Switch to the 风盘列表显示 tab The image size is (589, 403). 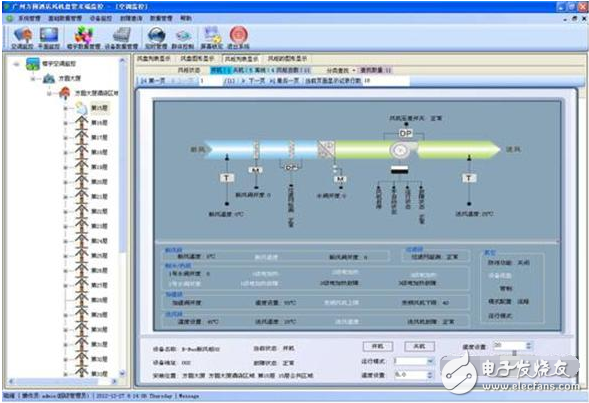[x=154, y=59]
